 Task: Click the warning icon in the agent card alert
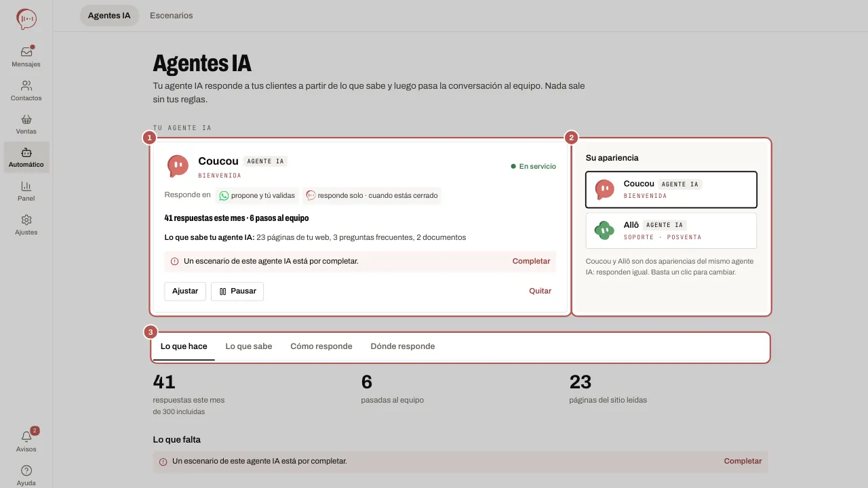tap(174, 261)
